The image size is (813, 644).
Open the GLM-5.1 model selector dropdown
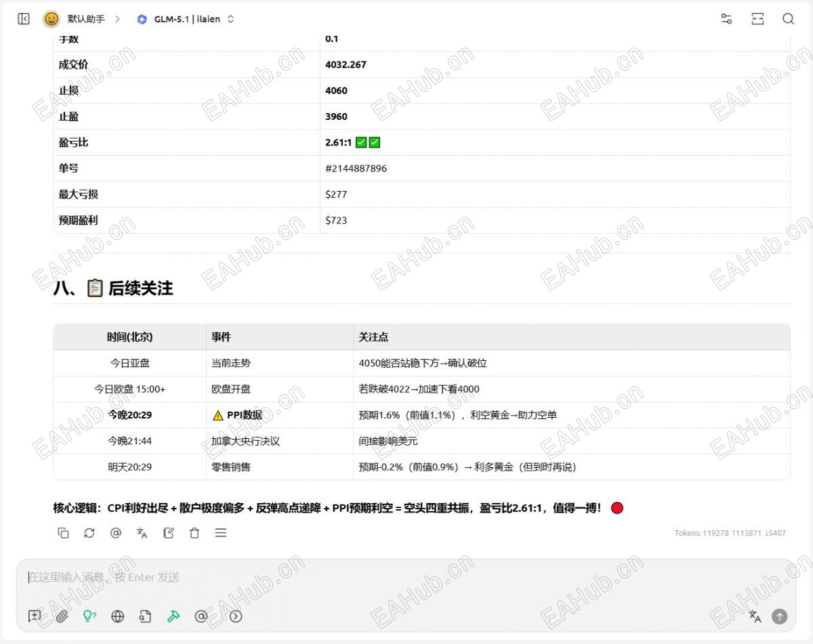(x=185, y=19)
